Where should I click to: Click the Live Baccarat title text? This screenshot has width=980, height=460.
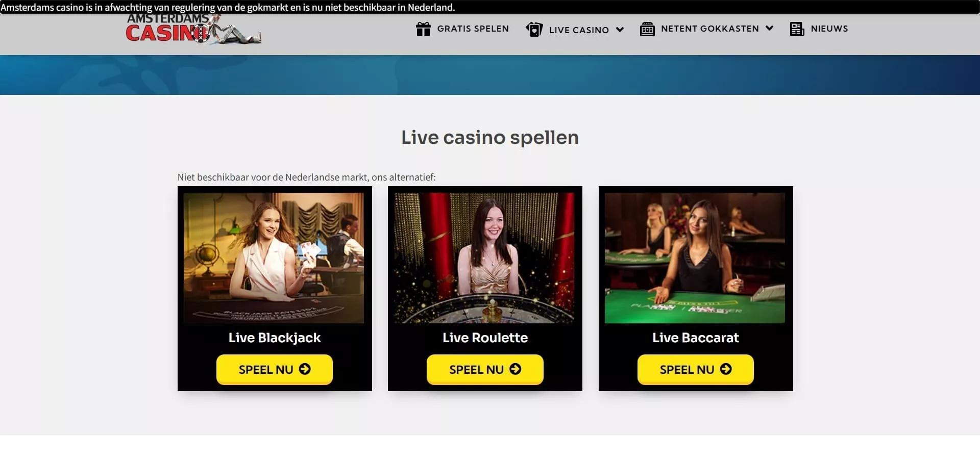(x=695, y=338)
